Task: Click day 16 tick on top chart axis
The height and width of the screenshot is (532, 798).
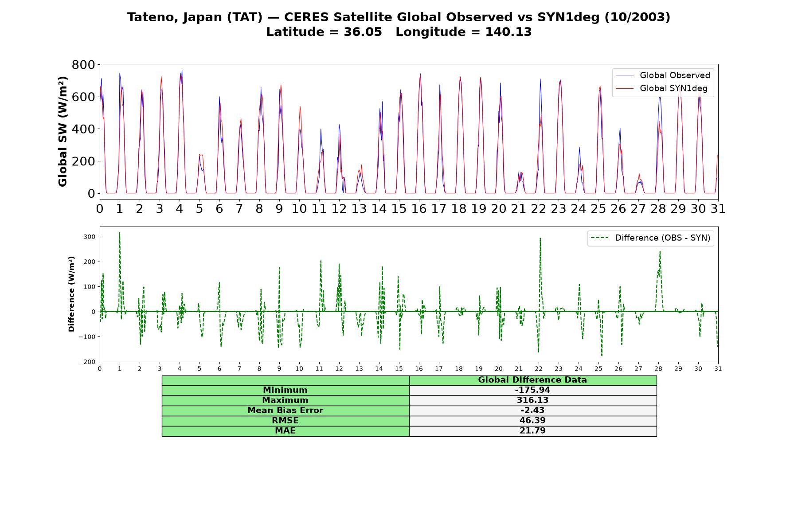Action: click(419, 208)
